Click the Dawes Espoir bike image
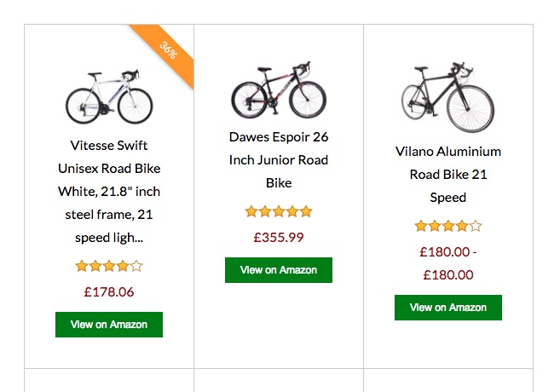 tap(279, 90)
